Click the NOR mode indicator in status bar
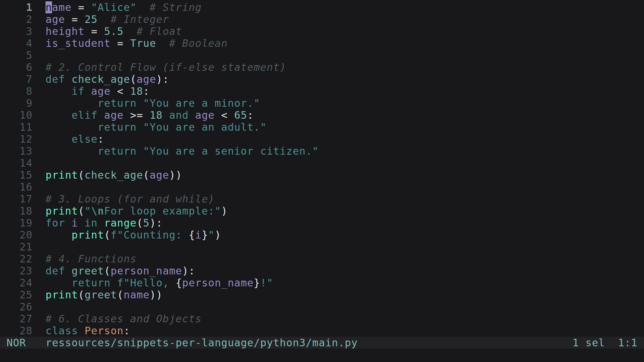The image size is (644, 362). pyautogui.click(x=16, y=343)
